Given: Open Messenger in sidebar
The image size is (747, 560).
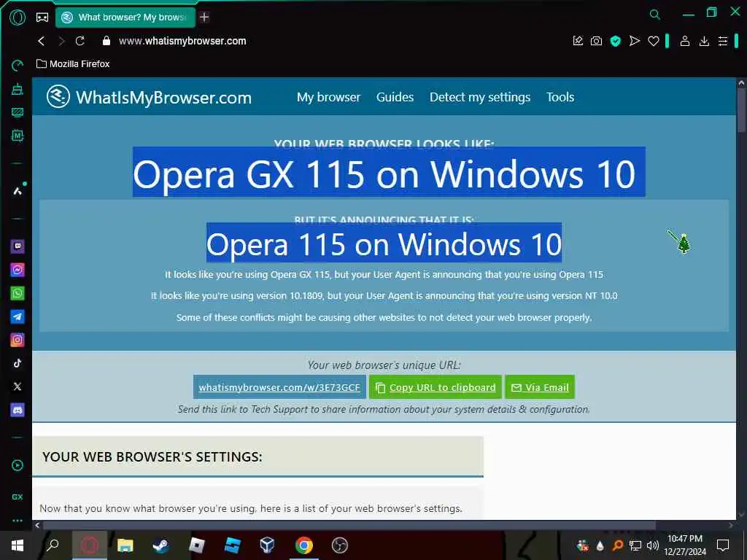Looking at the screenshot, I should point(18,270).
